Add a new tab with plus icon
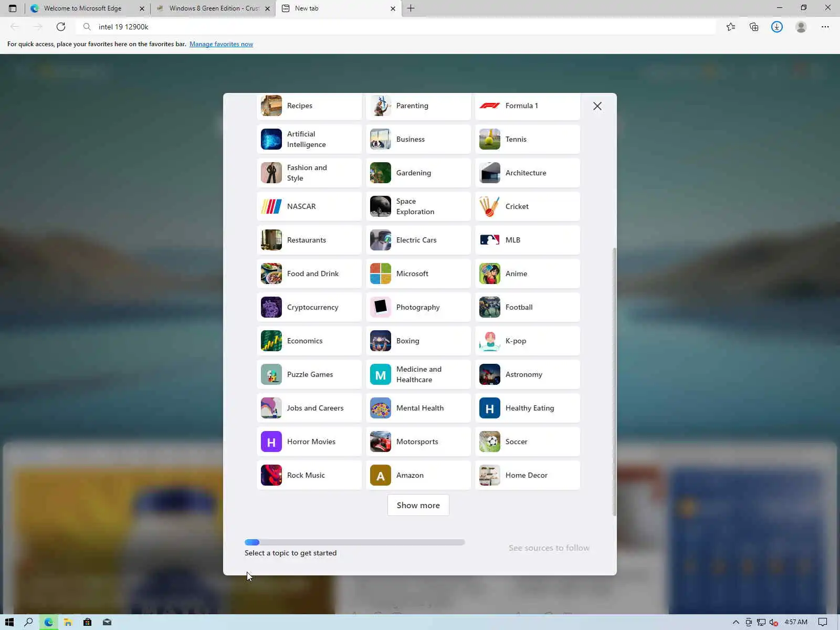The width and height of the screenshot is (840, 630). coord(411,8)
